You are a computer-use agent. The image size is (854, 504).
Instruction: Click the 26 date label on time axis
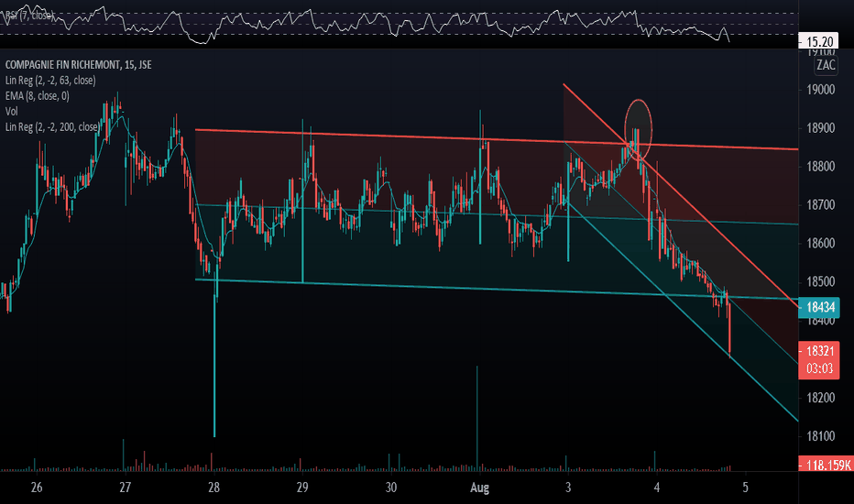click(37, 488)
